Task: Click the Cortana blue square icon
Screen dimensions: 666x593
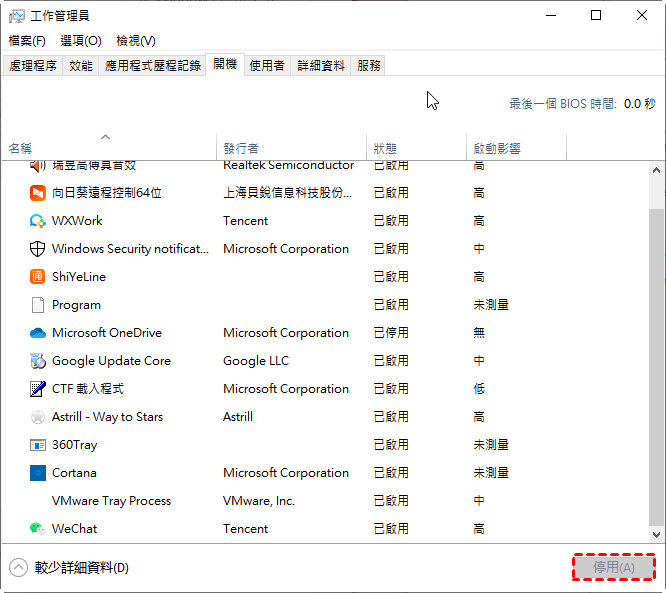Action: 37,473
